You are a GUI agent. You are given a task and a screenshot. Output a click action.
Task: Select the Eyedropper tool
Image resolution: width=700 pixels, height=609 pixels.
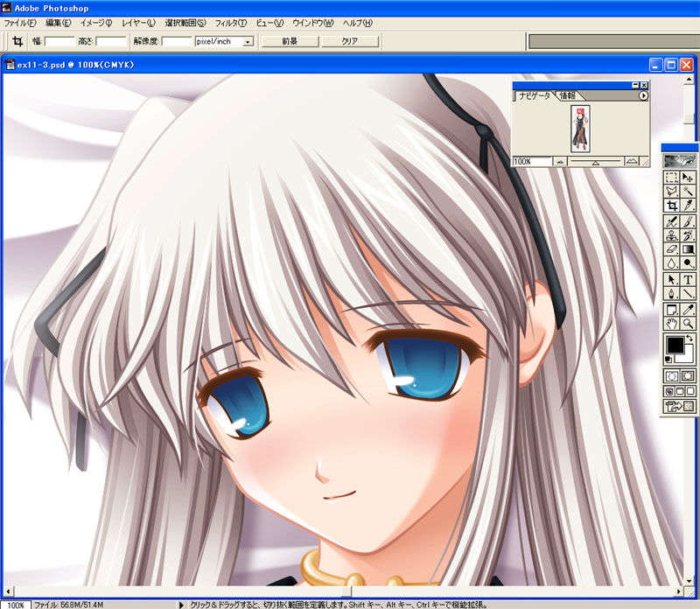pyautogui.click(x=688, y=310)
